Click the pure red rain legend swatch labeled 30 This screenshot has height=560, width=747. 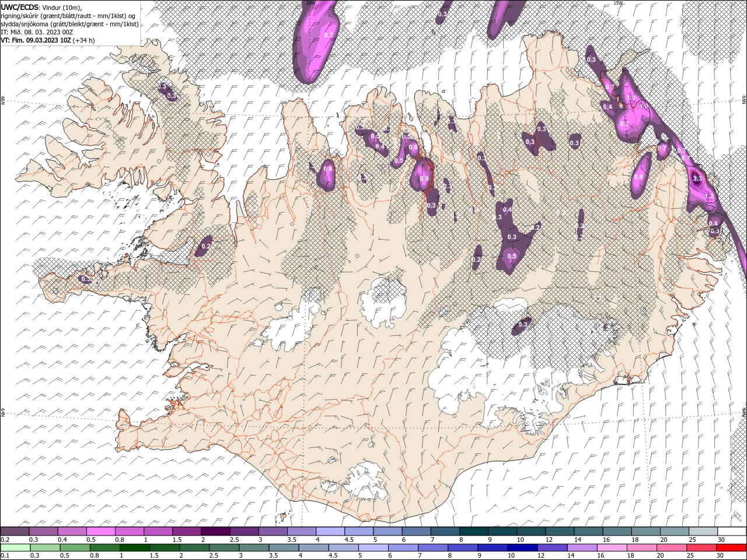click(732, 548)
